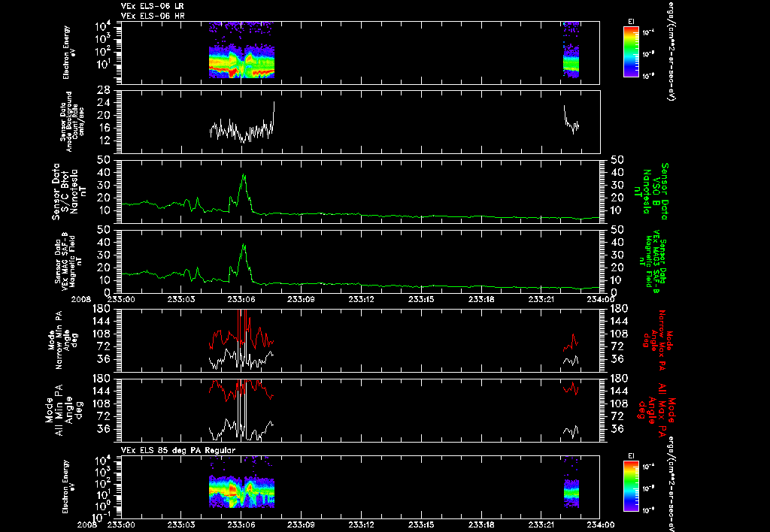Click the 'Mode All Min PA Angle' axis label

click(x=65, y=410)
